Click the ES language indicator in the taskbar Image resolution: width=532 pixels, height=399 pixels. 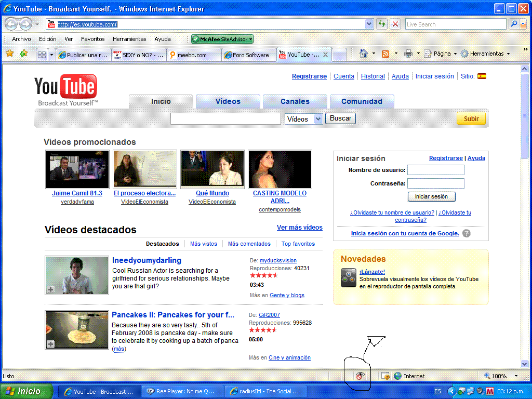(x=437, y=391)
